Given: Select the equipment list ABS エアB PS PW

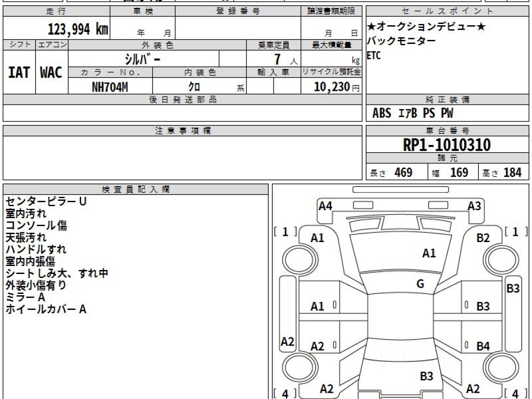Looking at the screenshot, I should (x=413, y=113).
